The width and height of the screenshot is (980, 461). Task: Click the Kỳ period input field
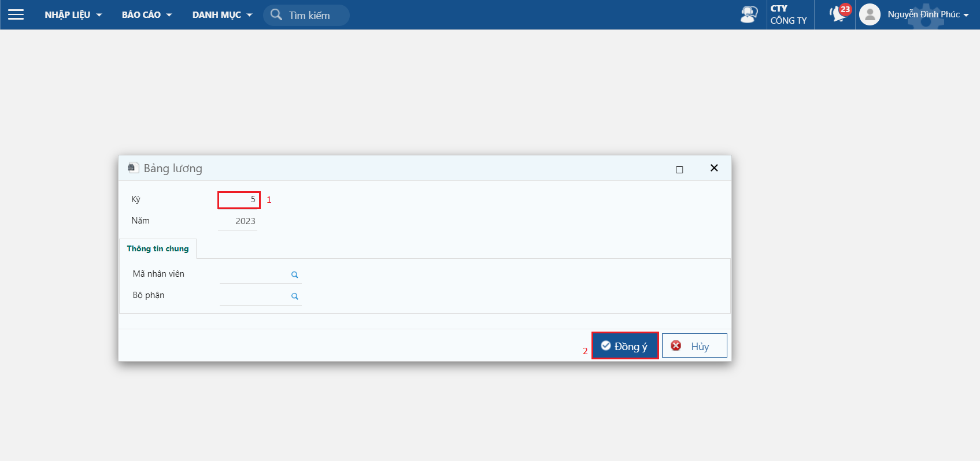pos(239,200)
